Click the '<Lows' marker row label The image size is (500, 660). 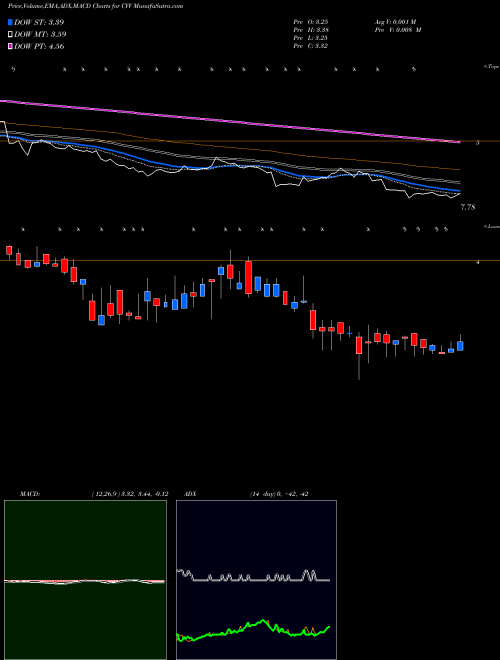click(x=491, y=226)
